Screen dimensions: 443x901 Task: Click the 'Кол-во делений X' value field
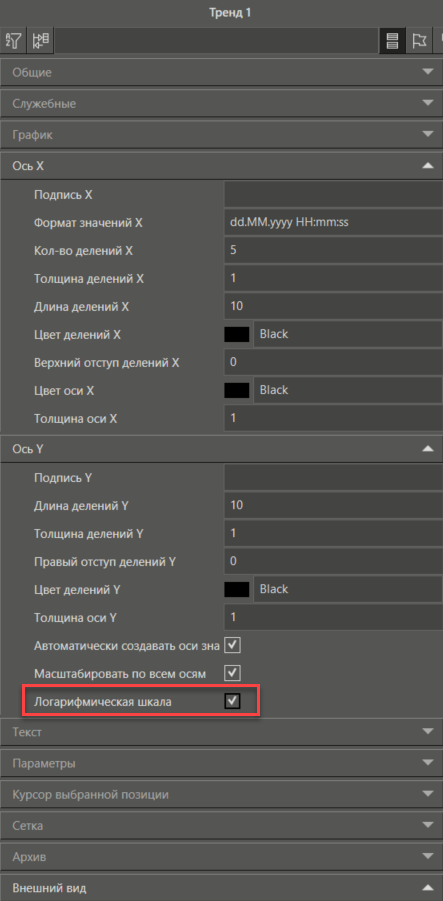coord(333,251)
